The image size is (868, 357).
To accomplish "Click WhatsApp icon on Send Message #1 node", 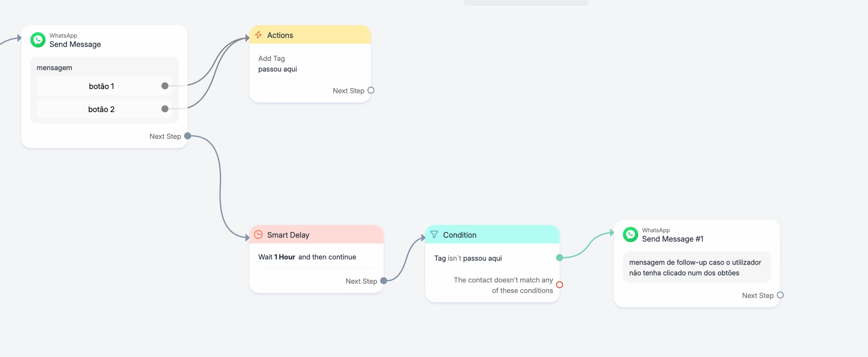I will (630, 234).
